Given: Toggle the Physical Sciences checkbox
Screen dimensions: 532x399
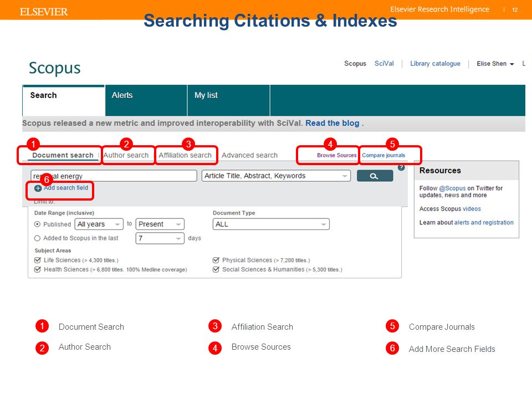Looking at the screenshot, I should 216,260.
